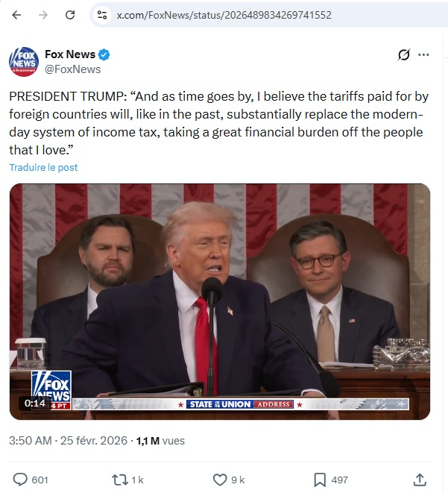
Task: Open the Fox News profile avatar
Action: (24, 62)
